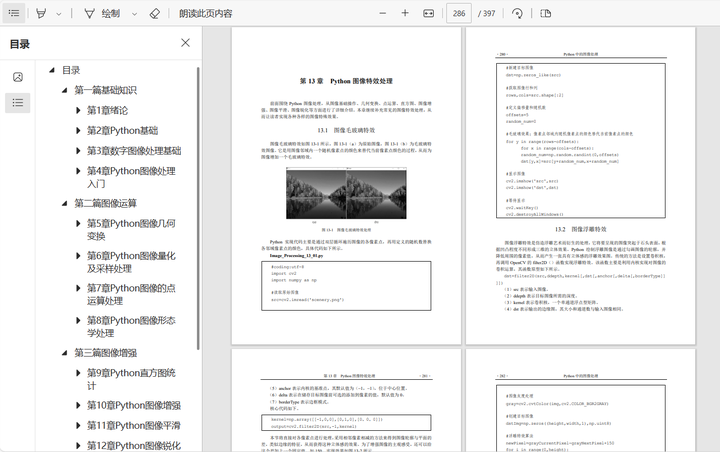Open 第三篇图像增强 outline entry
The image size is (720, 452).
click(x=106, y=353)
